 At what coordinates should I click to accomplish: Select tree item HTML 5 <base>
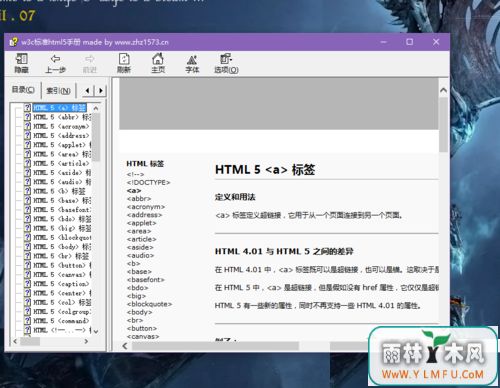coord(62,200)
